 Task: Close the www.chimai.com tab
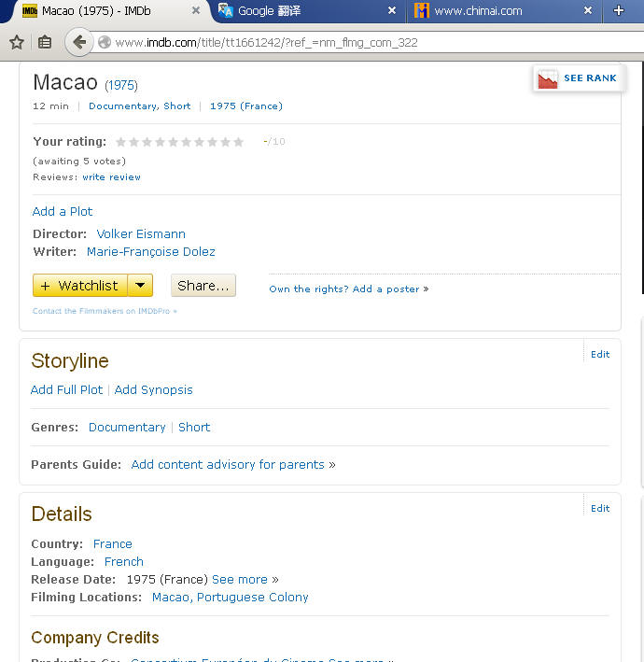588,10
